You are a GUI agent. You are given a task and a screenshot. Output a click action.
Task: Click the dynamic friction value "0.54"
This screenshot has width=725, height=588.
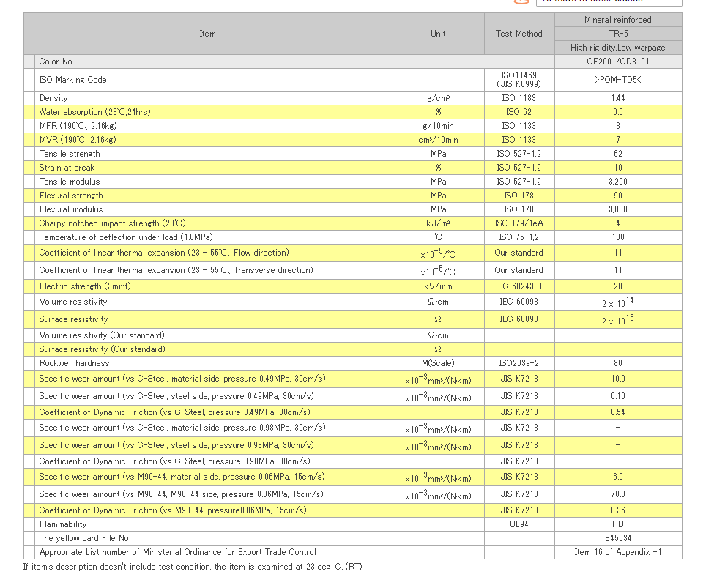pos(618,412)
